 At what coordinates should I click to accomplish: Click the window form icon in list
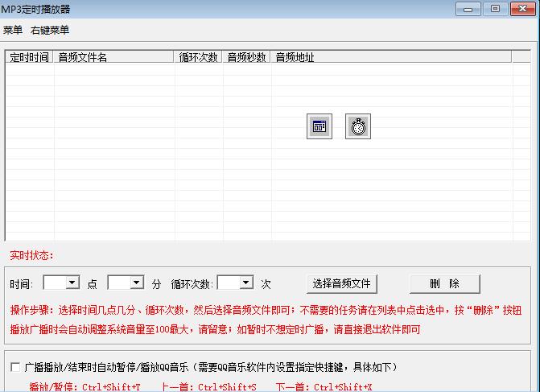point(319,126)
